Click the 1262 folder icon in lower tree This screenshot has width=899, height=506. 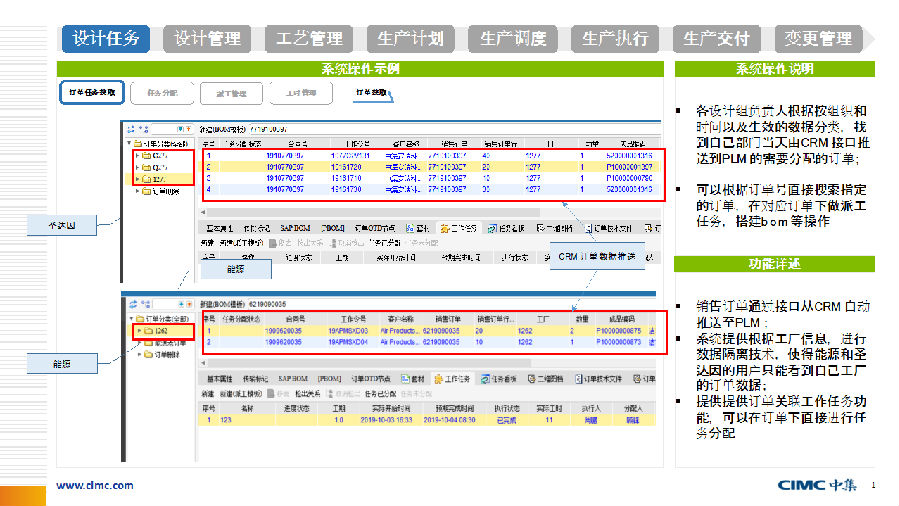(x=148, y=330)
